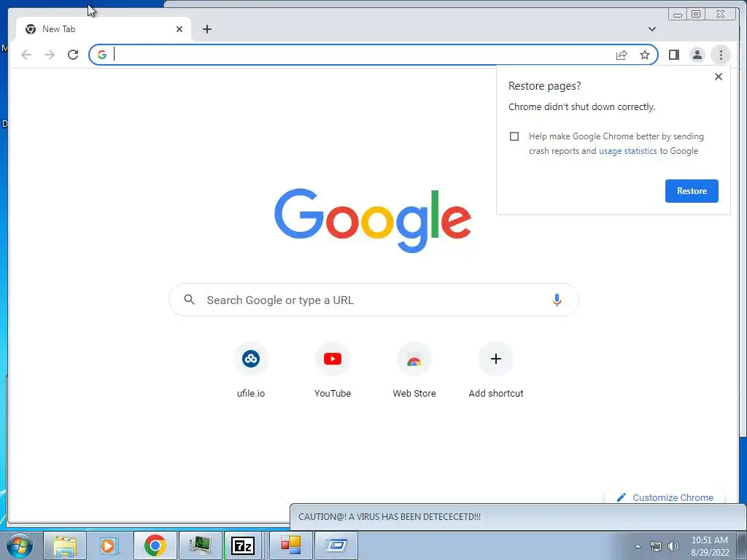
Task: Open a new tab with the plus button
Action: point(206,29)
